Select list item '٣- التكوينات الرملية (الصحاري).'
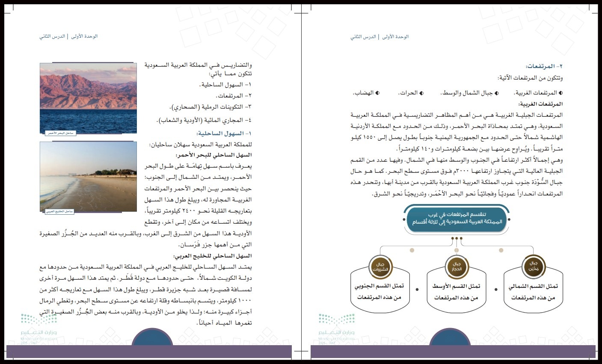 tap(210, 107)
